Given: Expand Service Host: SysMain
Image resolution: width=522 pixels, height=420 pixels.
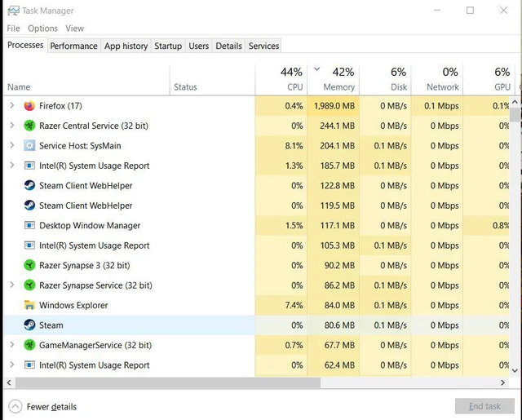Looking at the screenshot, I should pos(12,145).
